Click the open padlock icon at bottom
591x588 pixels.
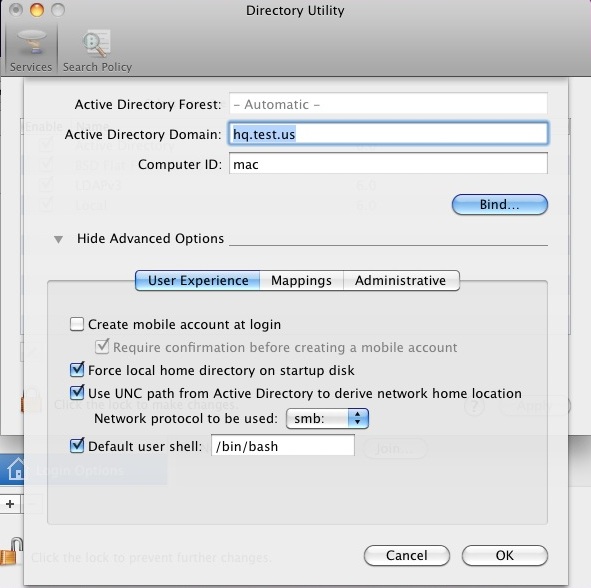pyautogui.click(x=11, y=551)
